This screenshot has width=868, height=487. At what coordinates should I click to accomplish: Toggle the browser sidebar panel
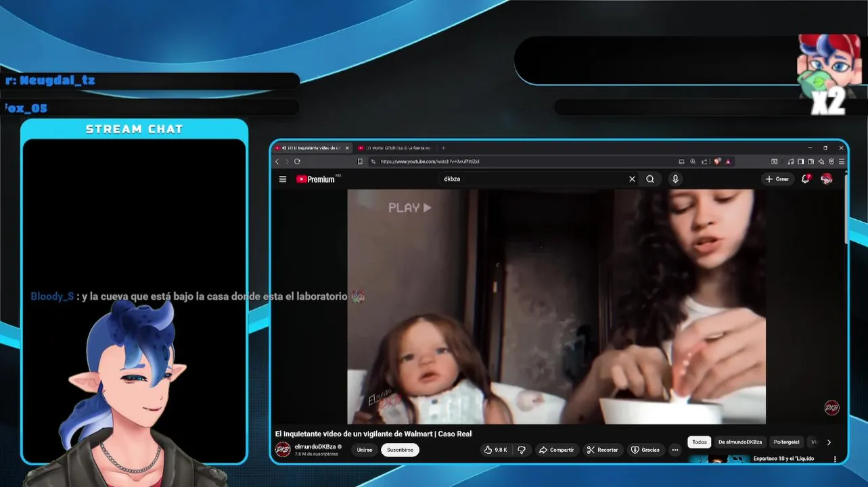(801, 162)
